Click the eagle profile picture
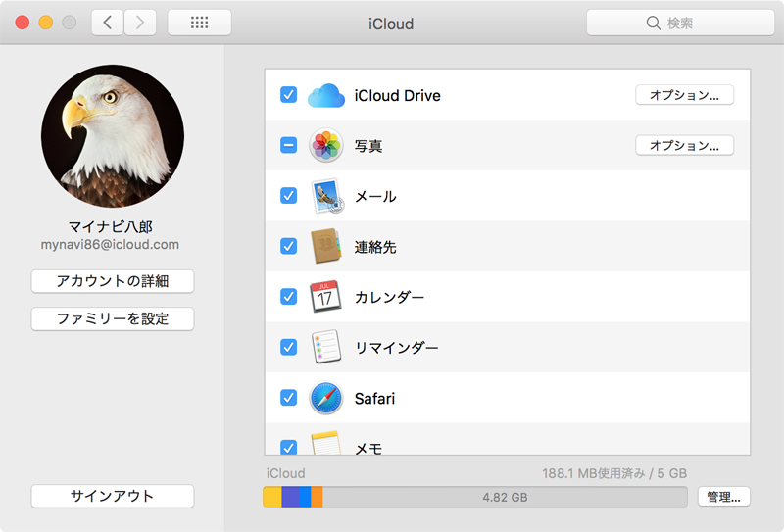Viewport: 784px width, 532px height. coord(113,136)
